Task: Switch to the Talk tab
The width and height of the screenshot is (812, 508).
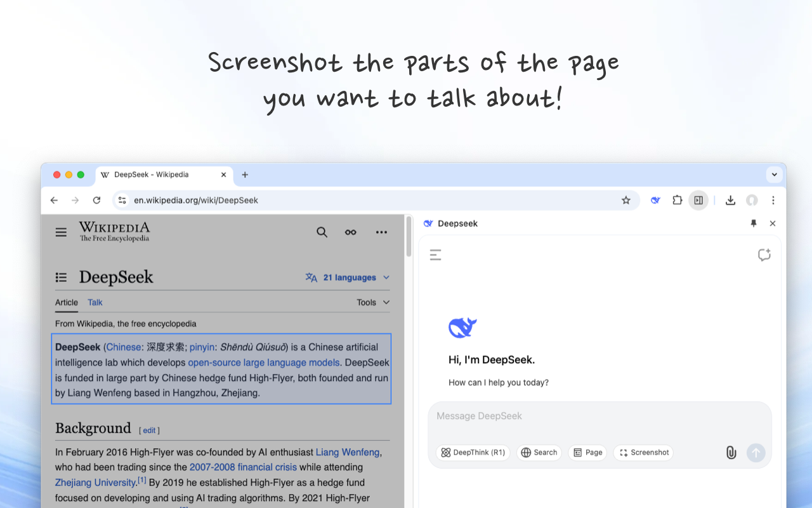Action: pyautogui.click(x=95, y=303)
